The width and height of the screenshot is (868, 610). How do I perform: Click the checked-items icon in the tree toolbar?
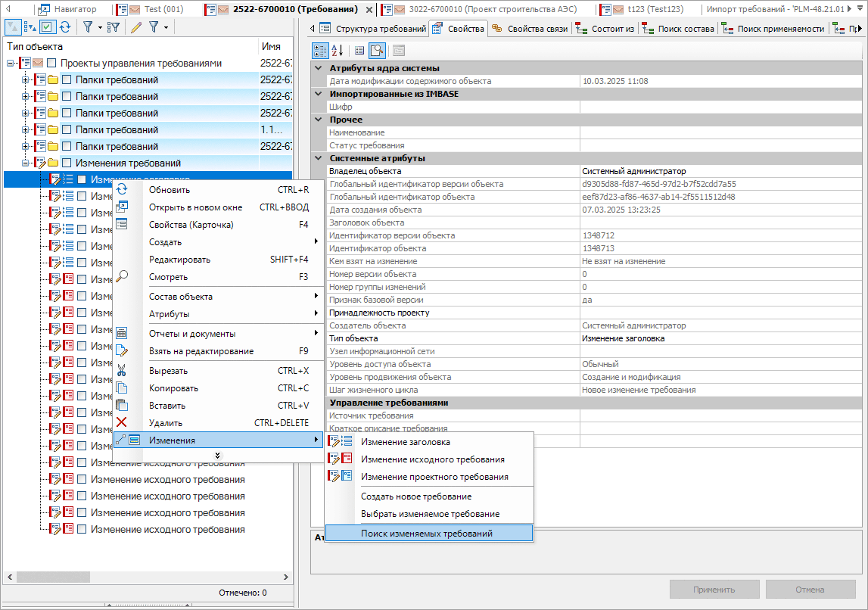48,27
